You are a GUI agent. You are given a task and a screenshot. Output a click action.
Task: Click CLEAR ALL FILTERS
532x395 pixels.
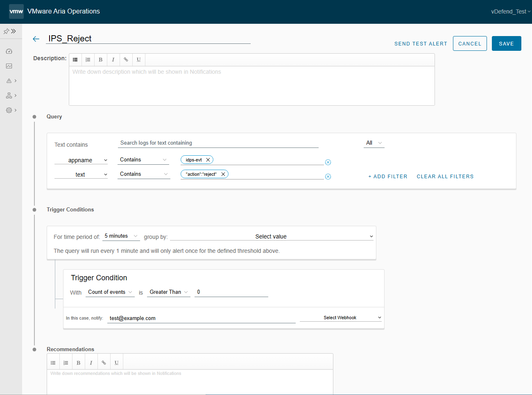tap(445, 177)
